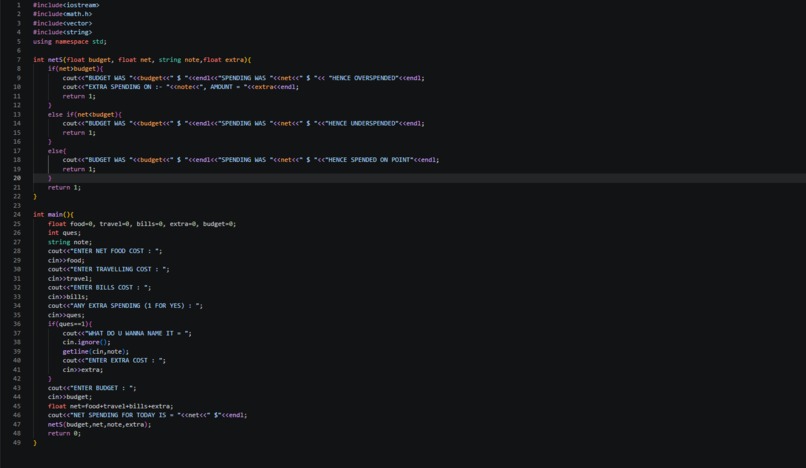Click the 'cin>>extra;' line
Screen dimensions: 806x468
[83, 370]
